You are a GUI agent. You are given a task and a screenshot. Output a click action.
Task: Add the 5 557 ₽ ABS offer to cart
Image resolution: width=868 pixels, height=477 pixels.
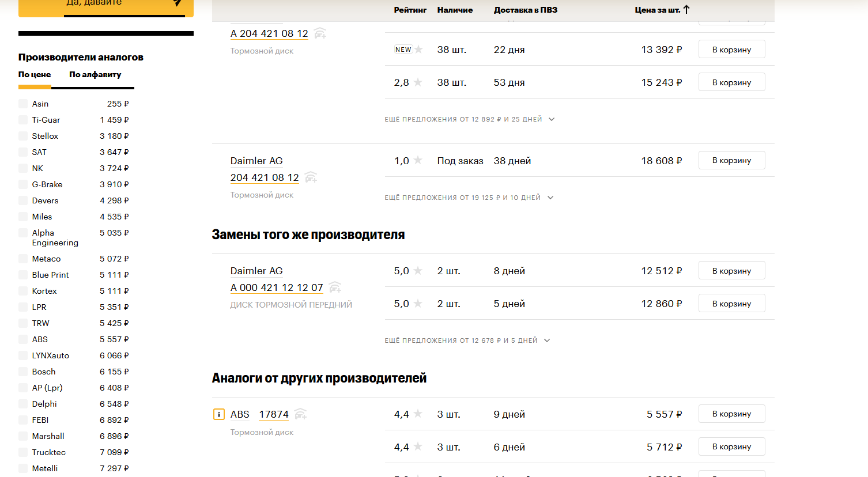732,414
